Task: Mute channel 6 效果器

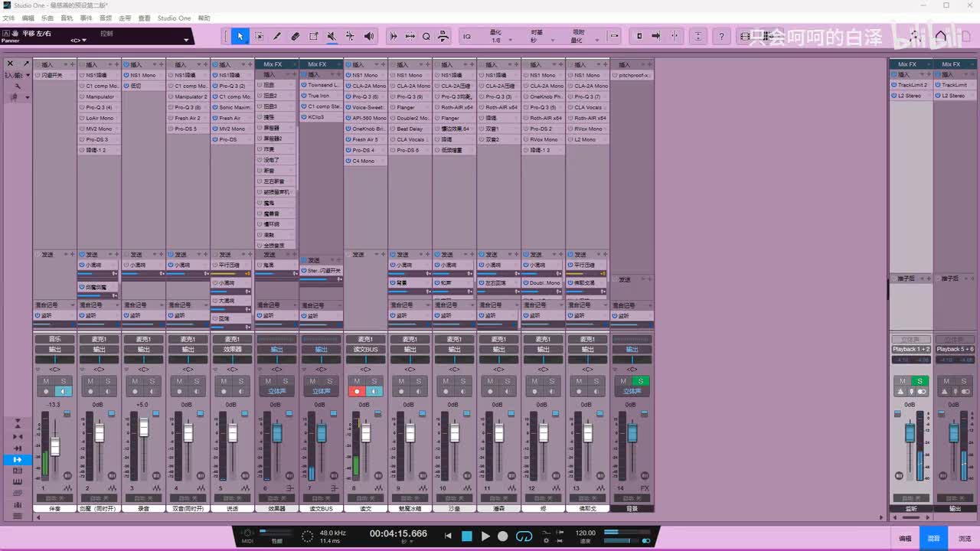Action: coord(268,381)
